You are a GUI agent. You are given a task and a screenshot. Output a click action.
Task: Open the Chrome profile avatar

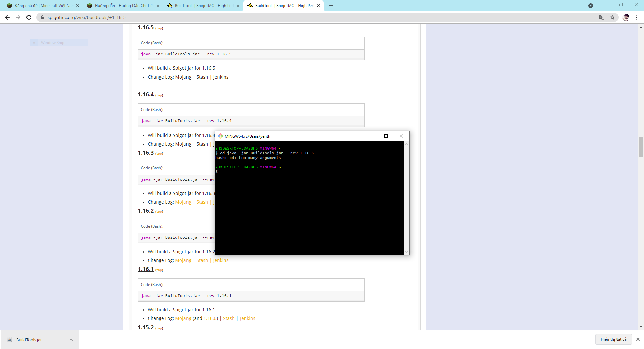(626, 17)
